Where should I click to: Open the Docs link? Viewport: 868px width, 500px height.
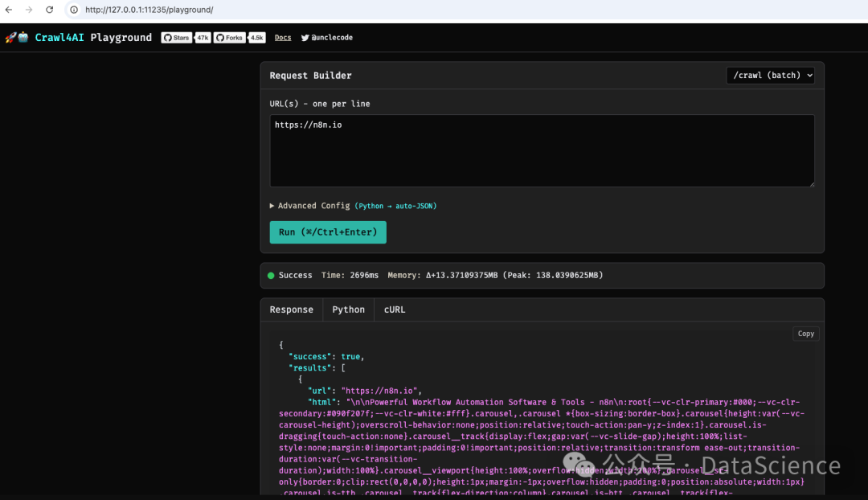(282, 37)
